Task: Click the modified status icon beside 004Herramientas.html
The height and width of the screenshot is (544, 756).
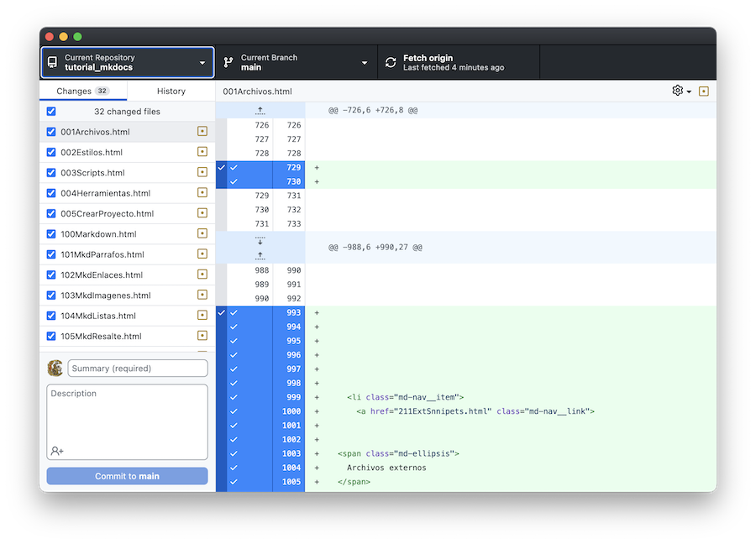Action: (x=202, y=193)
